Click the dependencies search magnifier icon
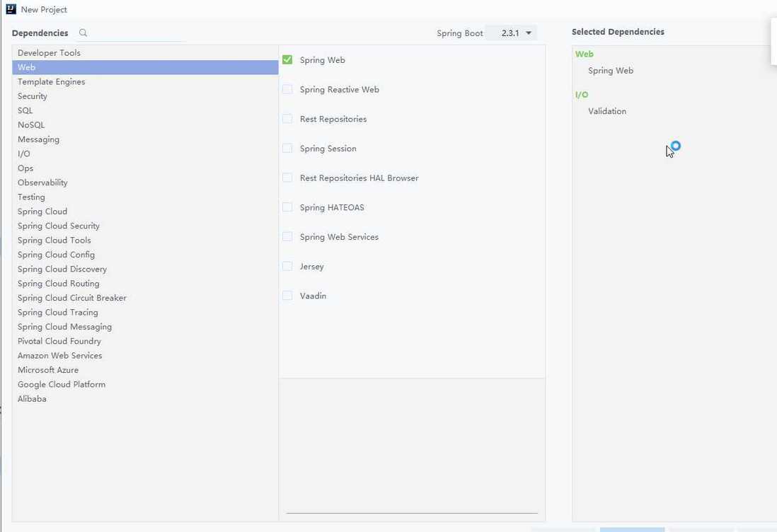The image size is (777, 532). pyautogui.click(x=83, y=33)
